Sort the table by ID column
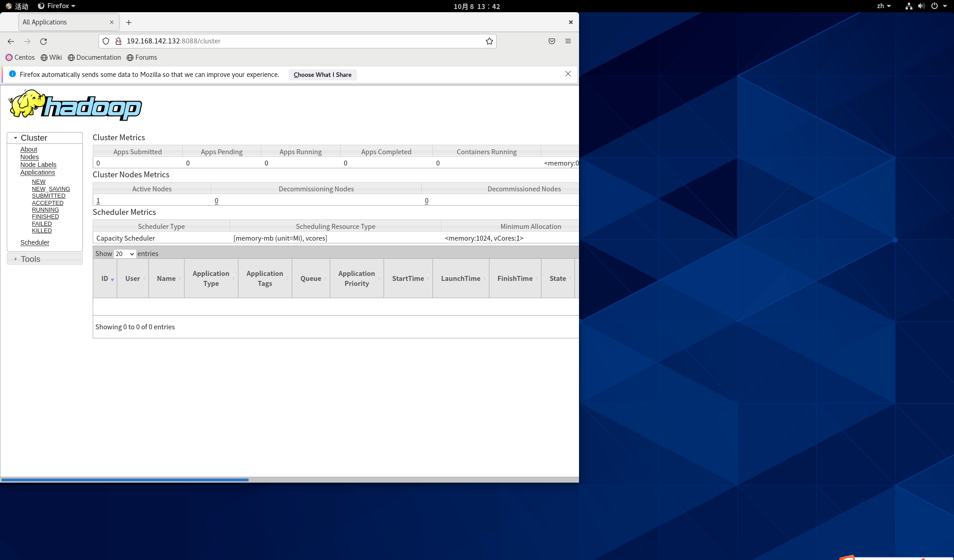 [105, 279]
